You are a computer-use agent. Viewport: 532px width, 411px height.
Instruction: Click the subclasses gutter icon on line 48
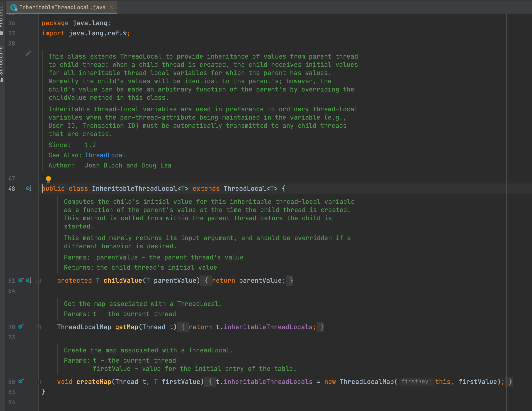[28, 189]
